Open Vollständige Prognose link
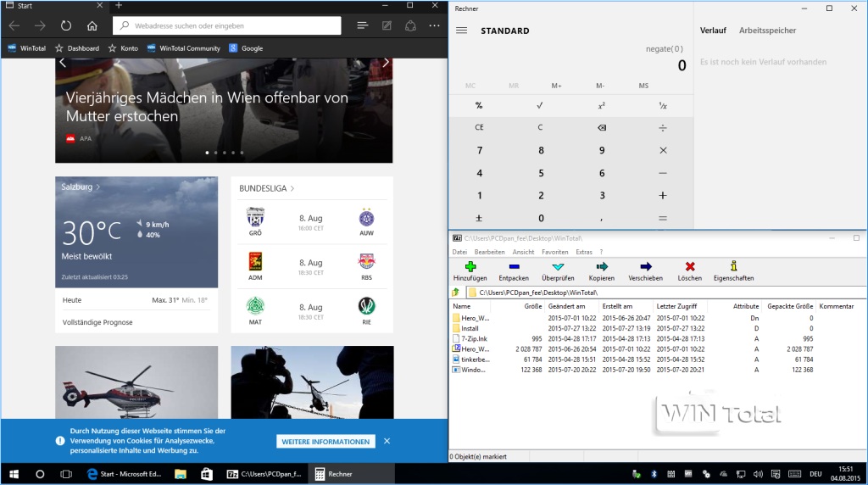The height and width of the screenshot is (485, 868). (x=97, y=322)
